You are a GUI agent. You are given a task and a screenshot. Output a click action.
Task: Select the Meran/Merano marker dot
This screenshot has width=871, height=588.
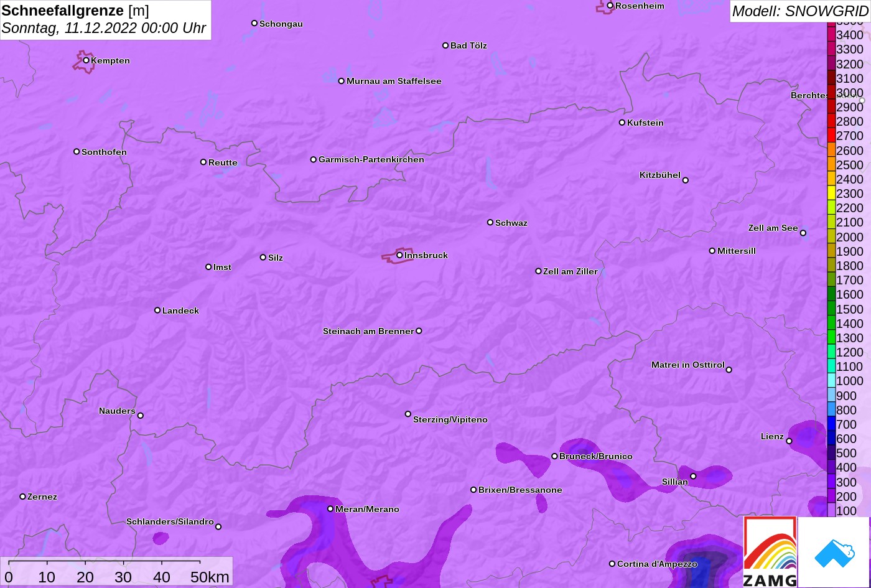[330, 509]
